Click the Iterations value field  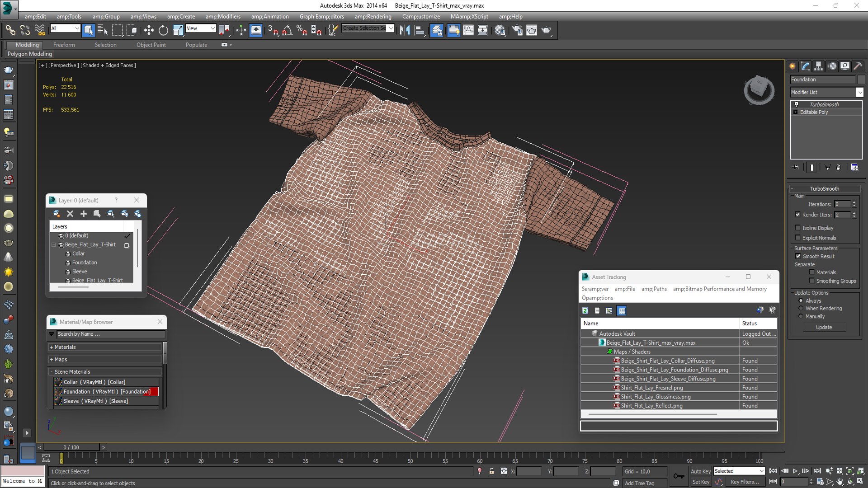coord(842,204)
